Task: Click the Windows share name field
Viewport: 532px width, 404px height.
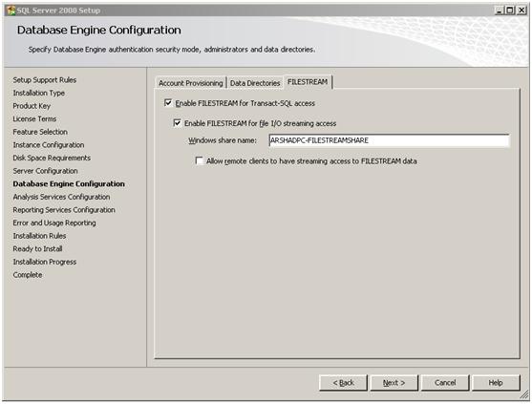Action: (x=389, y=140)
